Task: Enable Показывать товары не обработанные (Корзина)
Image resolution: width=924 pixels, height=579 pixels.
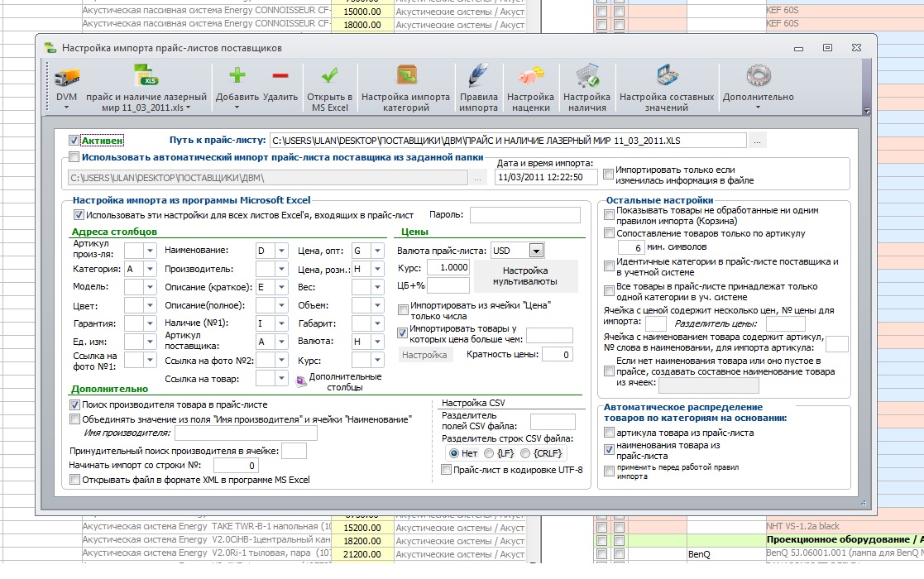Action: tap(610, 215)
